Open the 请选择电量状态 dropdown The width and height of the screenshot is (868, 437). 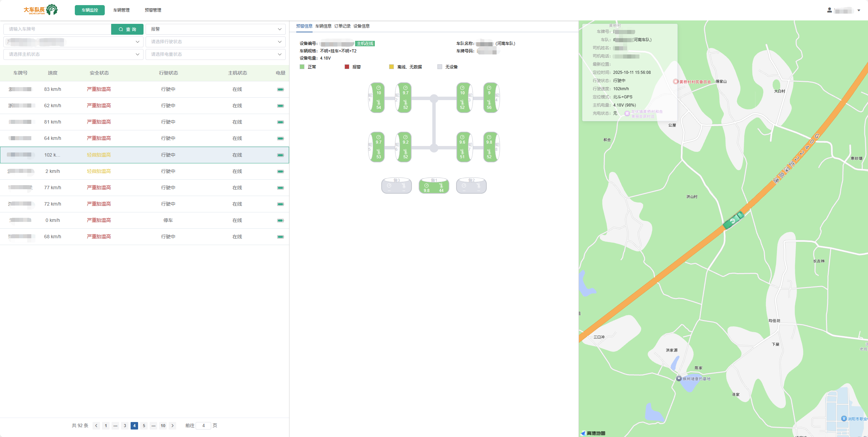216,54
